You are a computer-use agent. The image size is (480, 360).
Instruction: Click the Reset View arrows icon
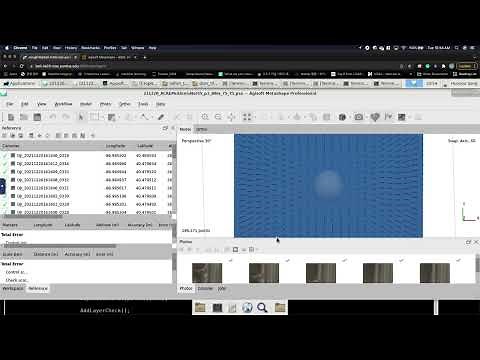click(231, 117)
